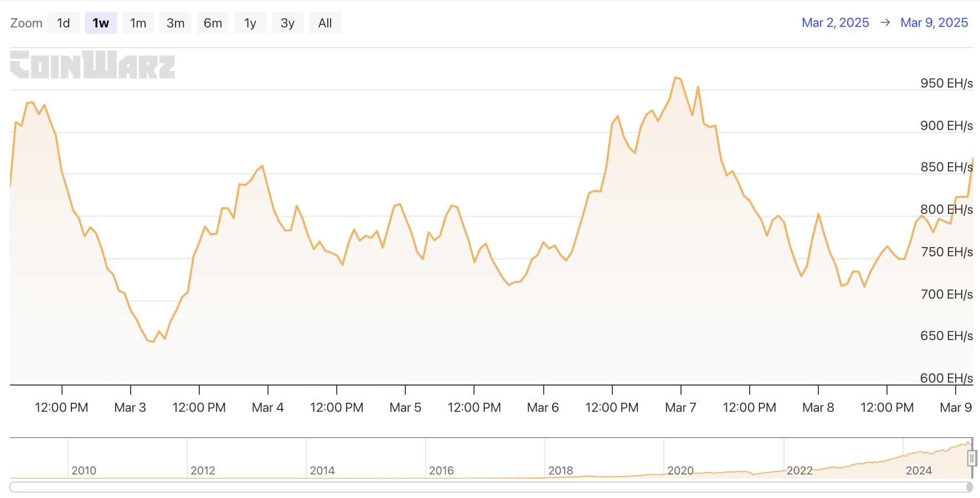The width and height of the screenshot is (980, 498).
Task: Click the navigator at year 2012
Action: click(x=203, y=470)
